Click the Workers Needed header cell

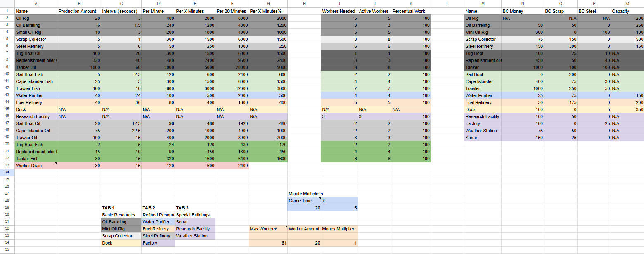click(339, 11)
